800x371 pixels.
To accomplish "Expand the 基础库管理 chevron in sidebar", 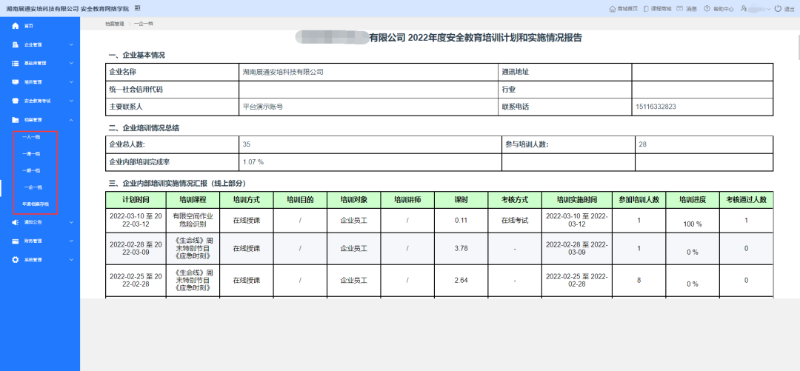I will pos(71,63).
